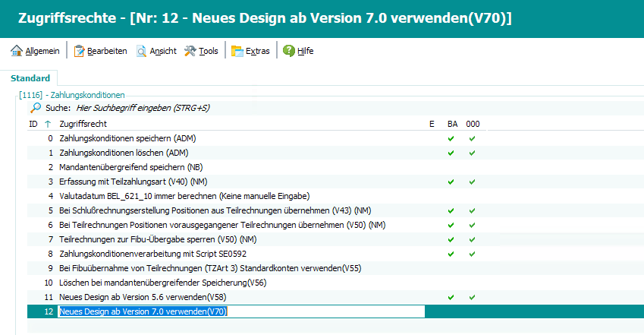
Task: Click the BA column header
Action: point(452,124)
